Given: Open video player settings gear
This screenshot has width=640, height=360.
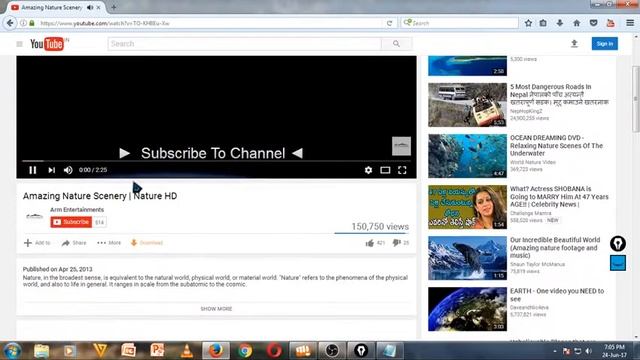Looking at the screenshot, I should point(368,170).
